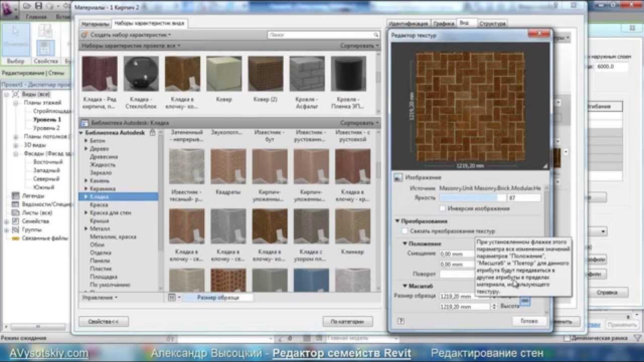Screen dimensions: 644x362
Task: Expand Краска для стен category
Action: point(86,213)
